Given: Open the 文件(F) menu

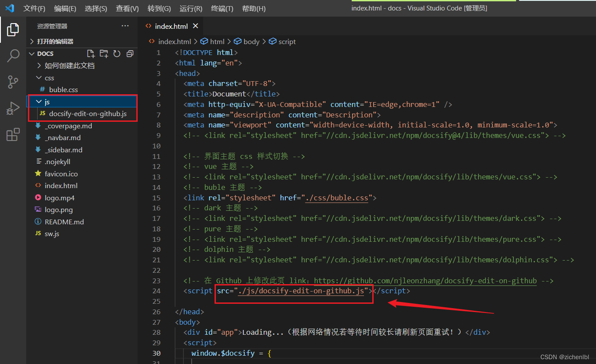Looking at the screenshot, I should click(x=34, y=8).
